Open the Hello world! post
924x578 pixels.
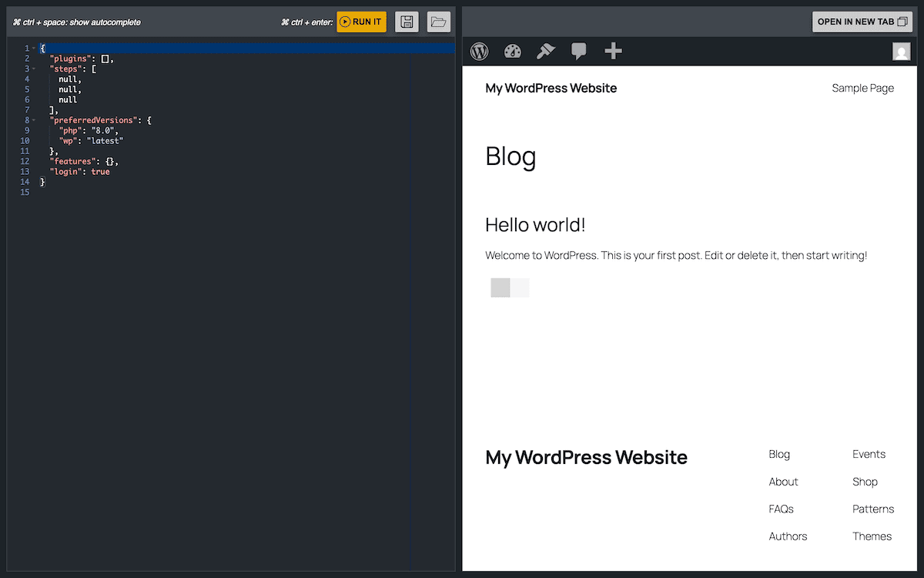534,224
